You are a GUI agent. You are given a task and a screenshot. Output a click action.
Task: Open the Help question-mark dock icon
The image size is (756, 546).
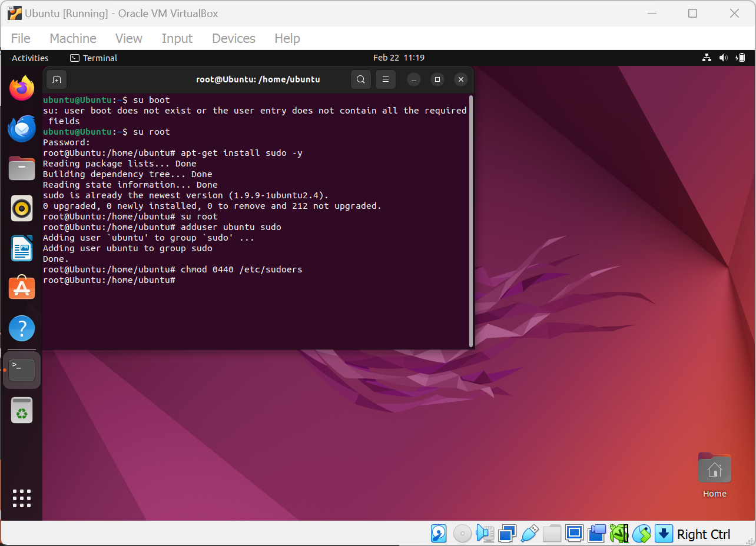[x=22, y=328]
